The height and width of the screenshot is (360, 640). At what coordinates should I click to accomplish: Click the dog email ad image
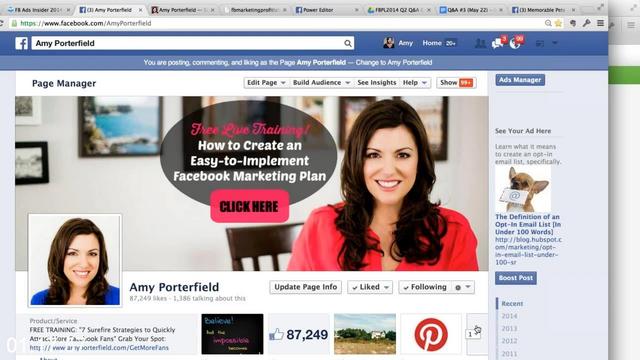click(523, 189)
